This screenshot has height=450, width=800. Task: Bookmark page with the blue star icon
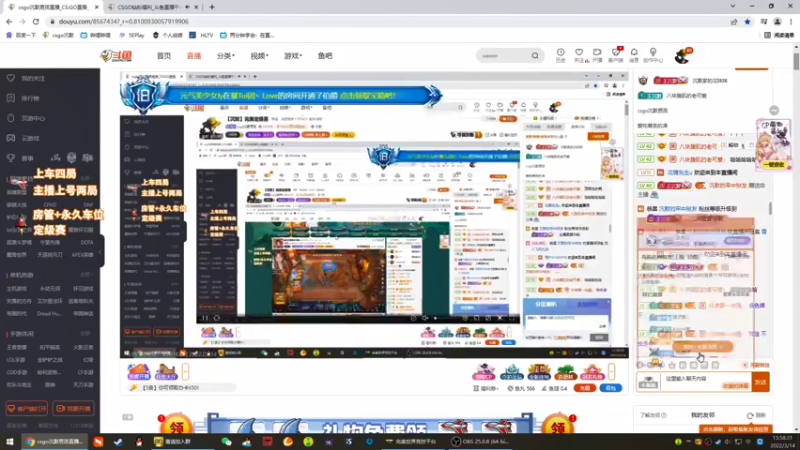click(x=747, y=21)
